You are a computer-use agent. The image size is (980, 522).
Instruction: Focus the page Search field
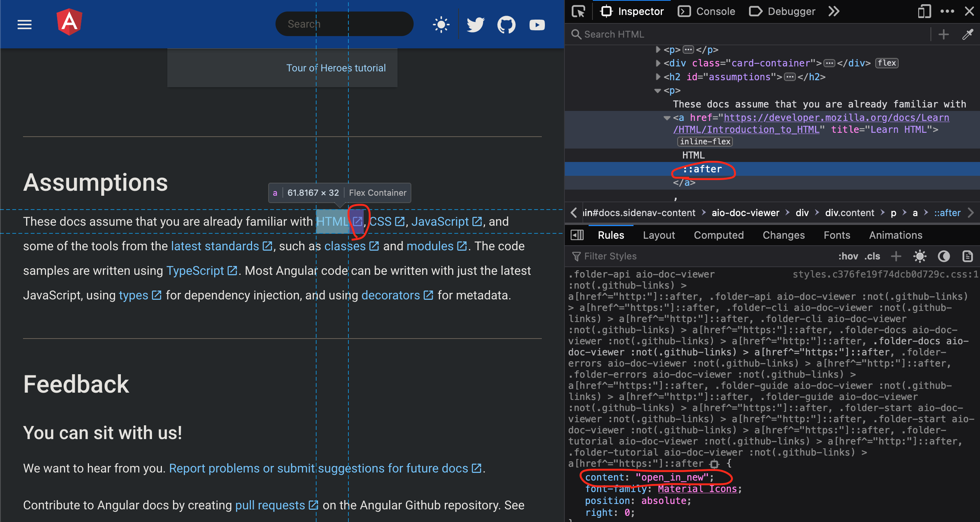344,24
